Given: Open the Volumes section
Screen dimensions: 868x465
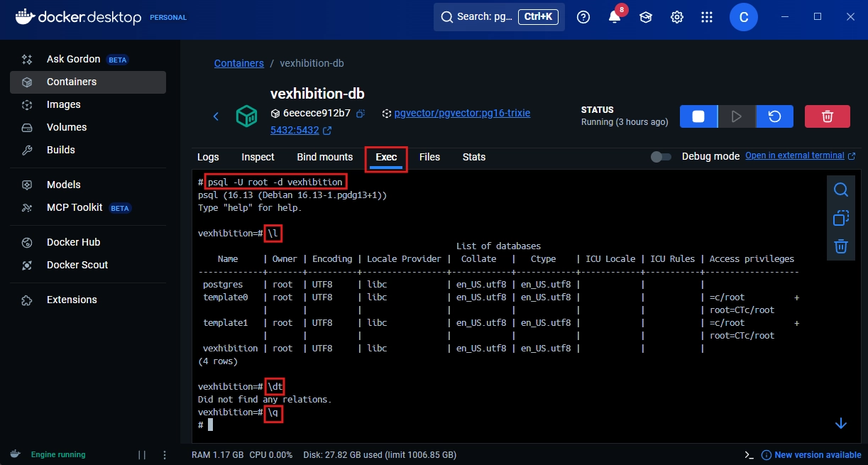Looking at the screenshot, I should (88, 127).
